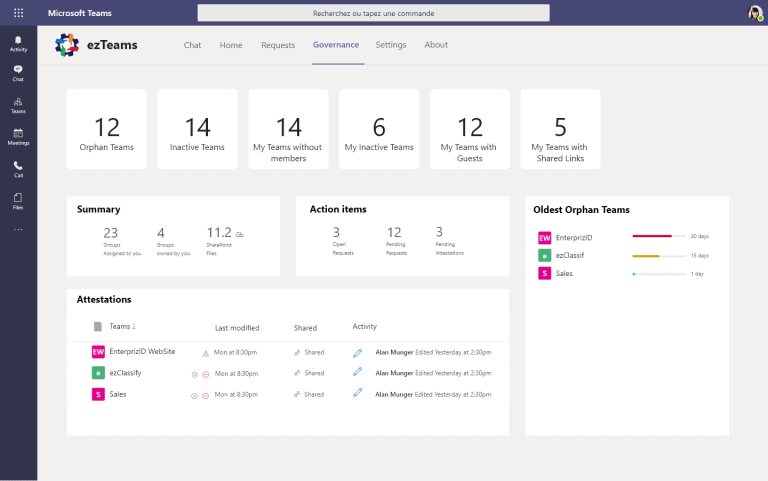The image size is (768, 481).
Task: Open Teams in the left rail
Action: point(18,105)
